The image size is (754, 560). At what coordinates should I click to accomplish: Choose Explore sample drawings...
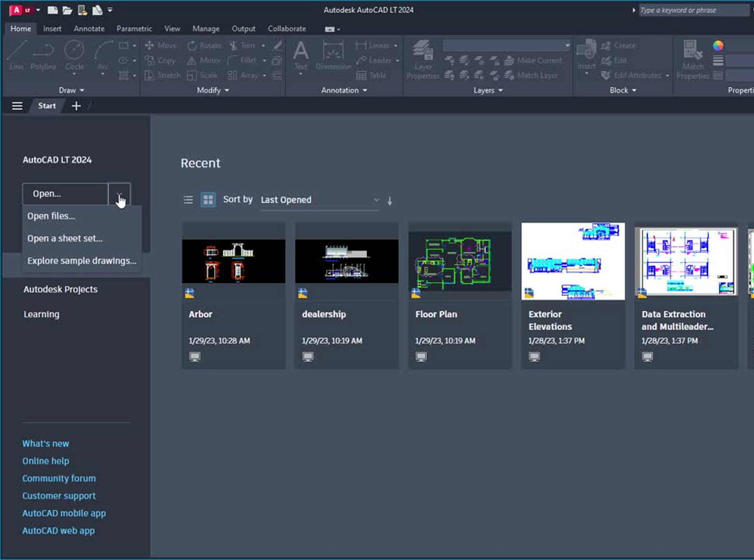pyautogui.click(x=82, y=261)
